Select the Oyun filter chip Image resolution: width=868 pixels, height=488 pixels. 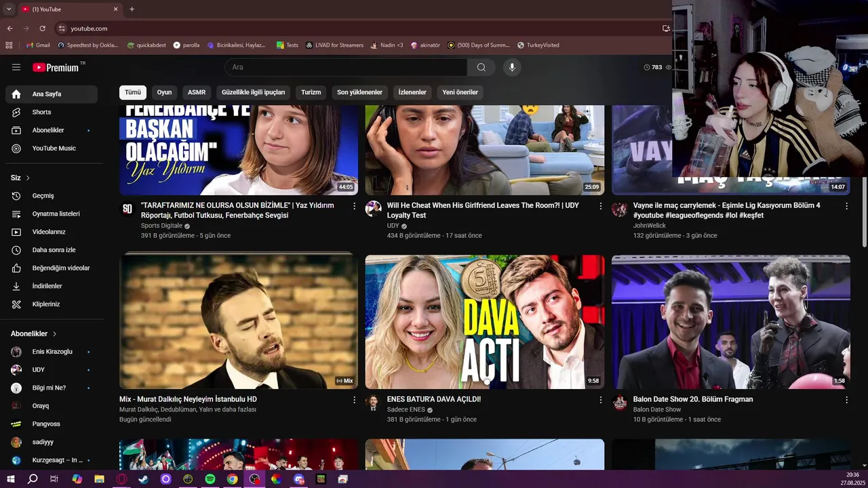tap(165, 92)
